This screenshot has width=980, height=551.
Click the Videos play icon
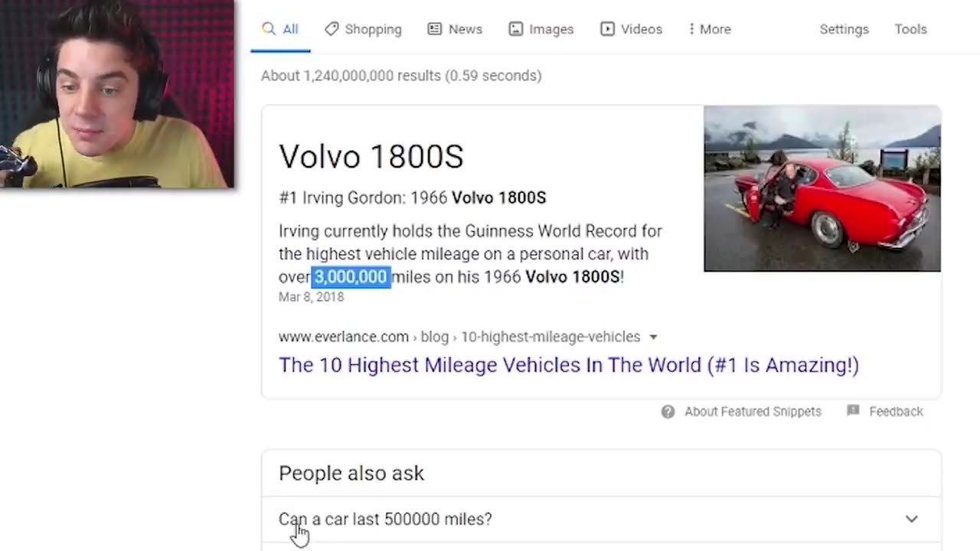point(607,29)
